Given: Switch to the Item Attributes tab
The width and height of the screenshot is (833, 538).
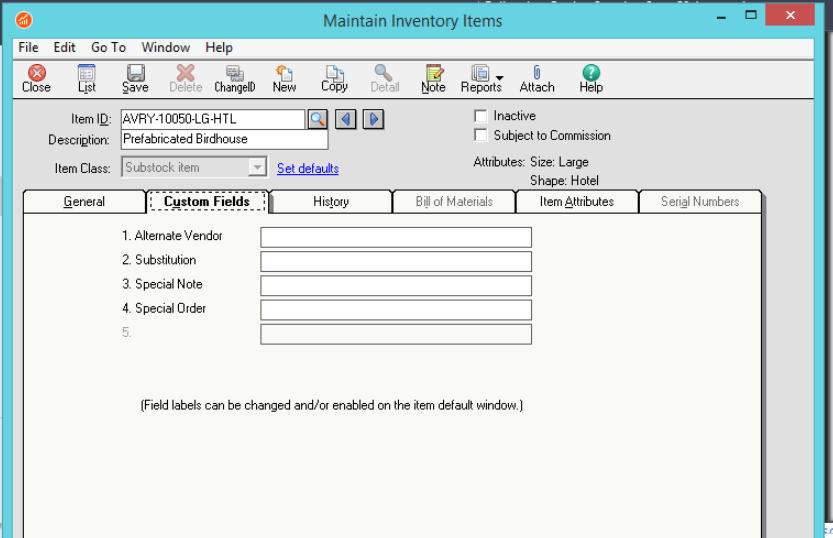Looking at the screenshot, I should (576, 202).
